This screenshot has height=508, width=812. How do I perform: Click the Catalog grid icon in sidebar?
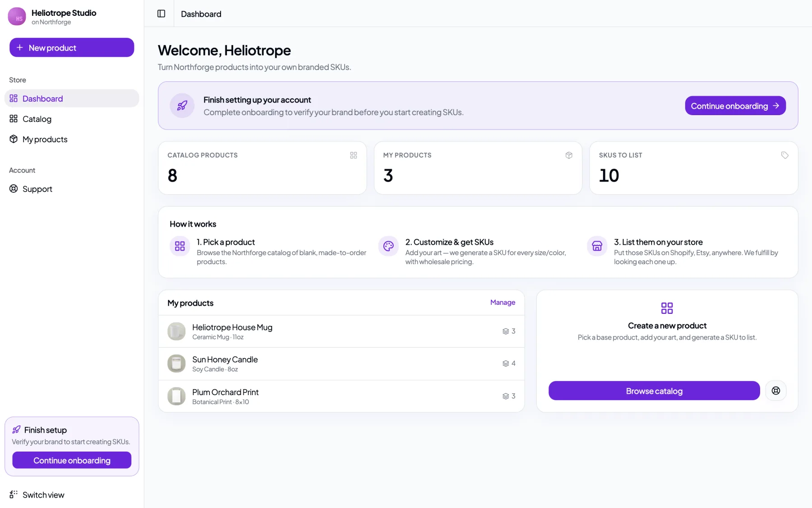(x=14, y=119)
